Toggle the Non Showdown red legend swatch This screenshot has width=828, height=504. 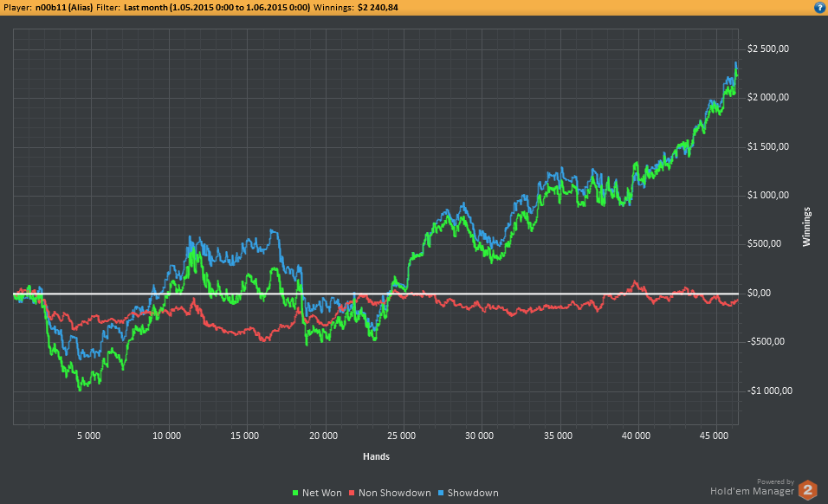pos(352,493)
